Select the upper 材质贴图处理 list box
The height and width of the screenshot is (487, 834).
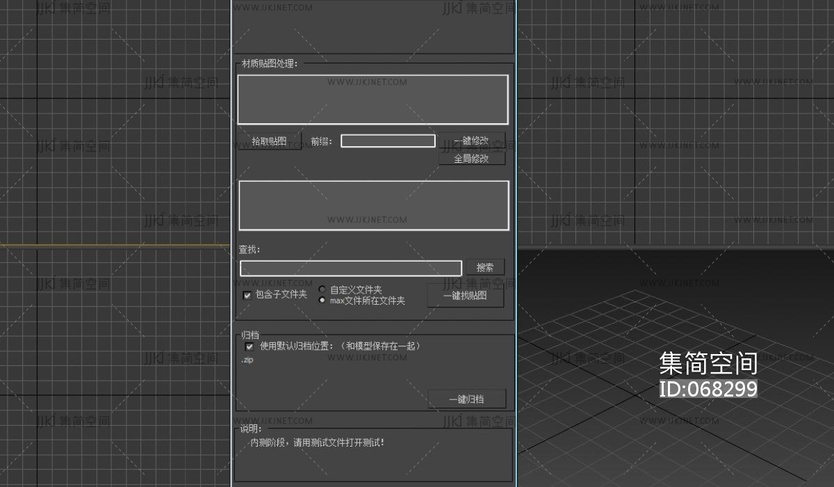[x=373, y=99]
